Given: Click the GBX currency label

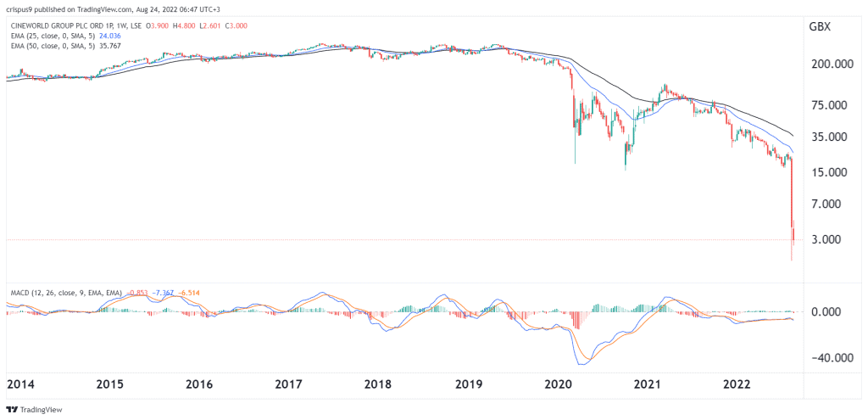Looking at the screenshot, I should click(x=820, y=27).
